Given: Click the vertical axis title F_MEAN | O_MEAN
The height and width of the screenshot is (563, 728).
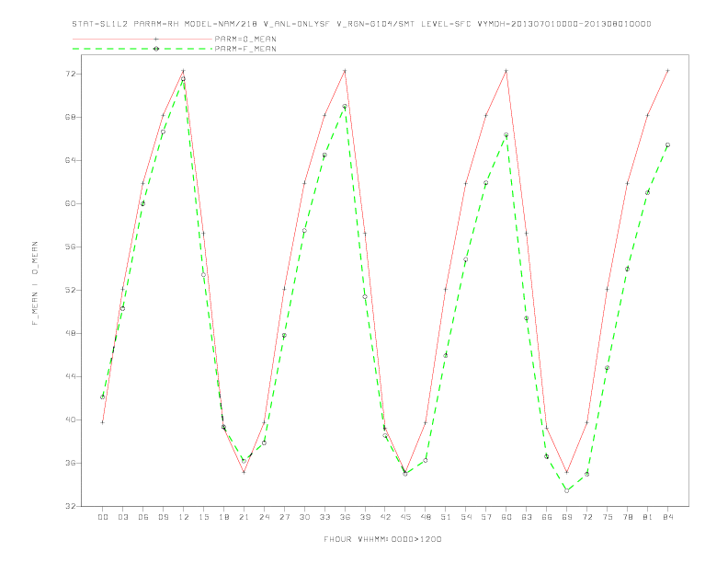Looking at the screenshot, I should [x=35, y=283].
